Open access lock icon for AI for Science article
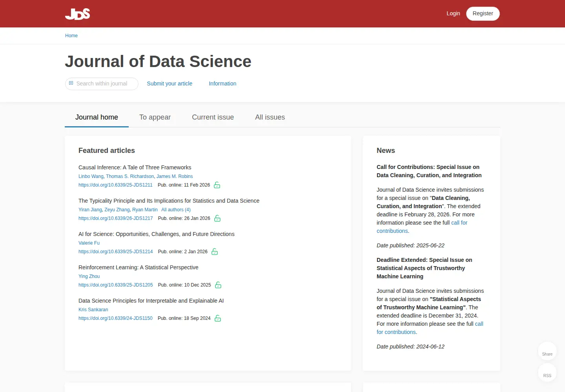The width and height of the screenshot is (565, 392). [x=215, y=252]
